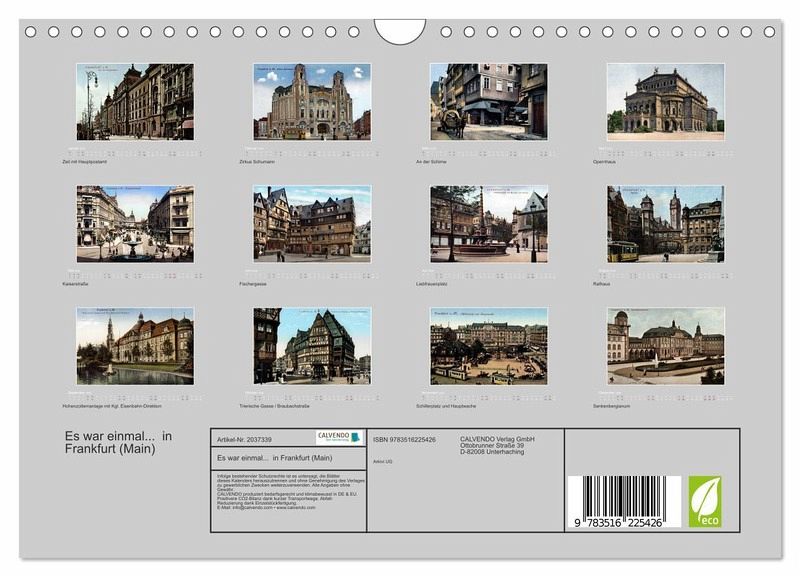The image size is (800, 577).
Task: Click the calendar hanger notch at top
Action: point(400,31)
